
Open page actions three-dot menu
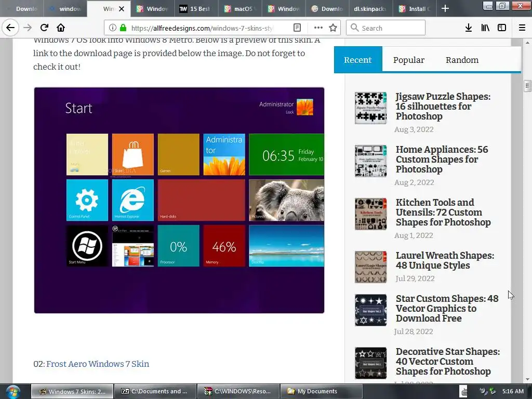tap(318, 28)
